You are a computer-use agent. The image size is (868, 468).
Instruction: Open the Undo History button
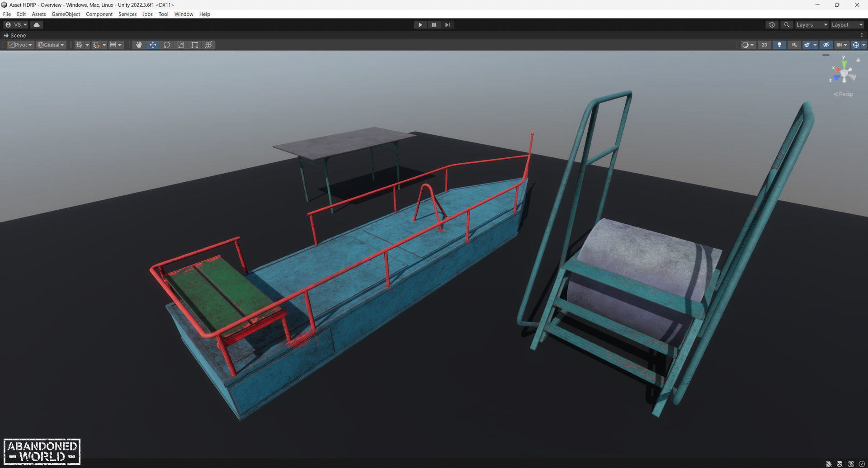[772, 25]
